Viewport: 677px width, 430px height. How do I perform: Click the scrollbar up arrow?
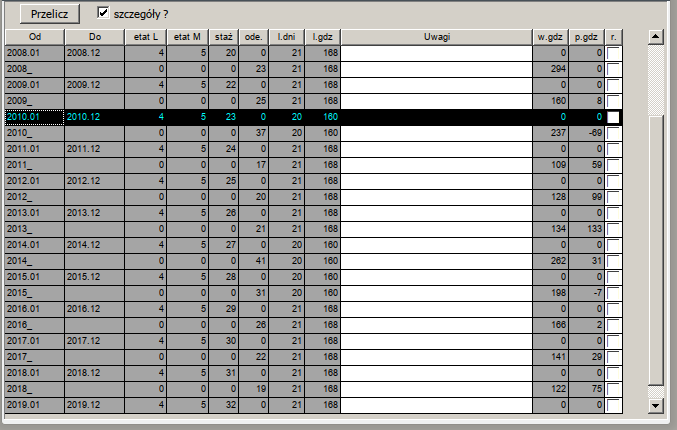click(x=656, y=38)
